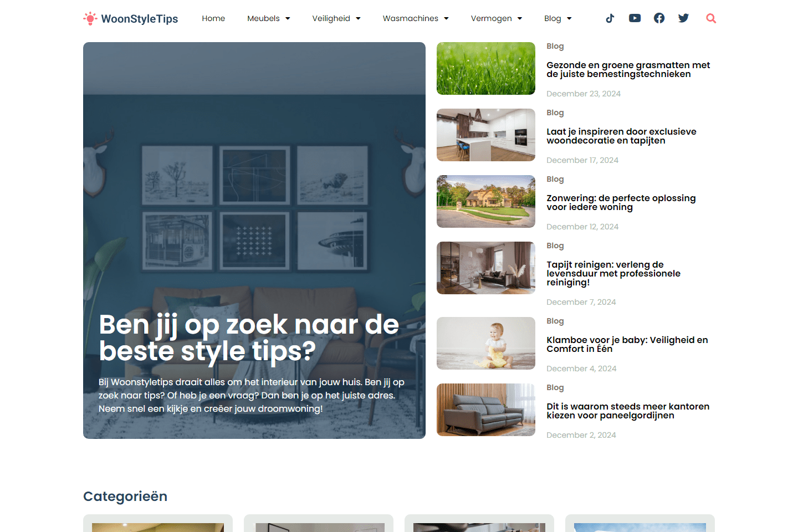Open the YouTube channel icon
The image size is (798, 532).
tap(635, 18)
